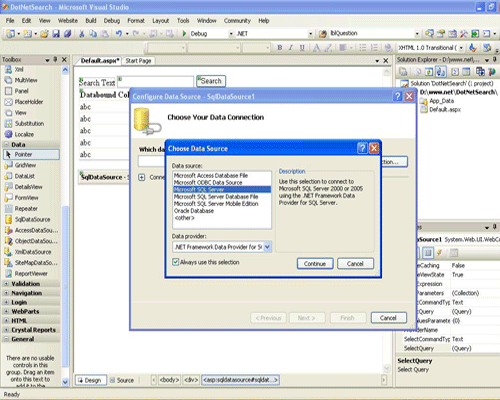Viewport: 500px width, 400px height.
Task: Click the Toolbox scrollbar down arrow
Action: [x=65, y=382]
